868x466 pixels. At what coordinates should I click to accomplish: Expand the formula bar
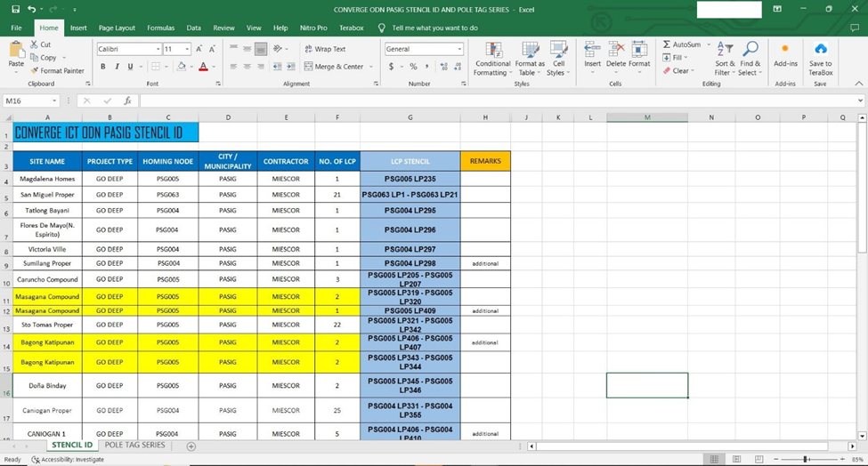860,100
